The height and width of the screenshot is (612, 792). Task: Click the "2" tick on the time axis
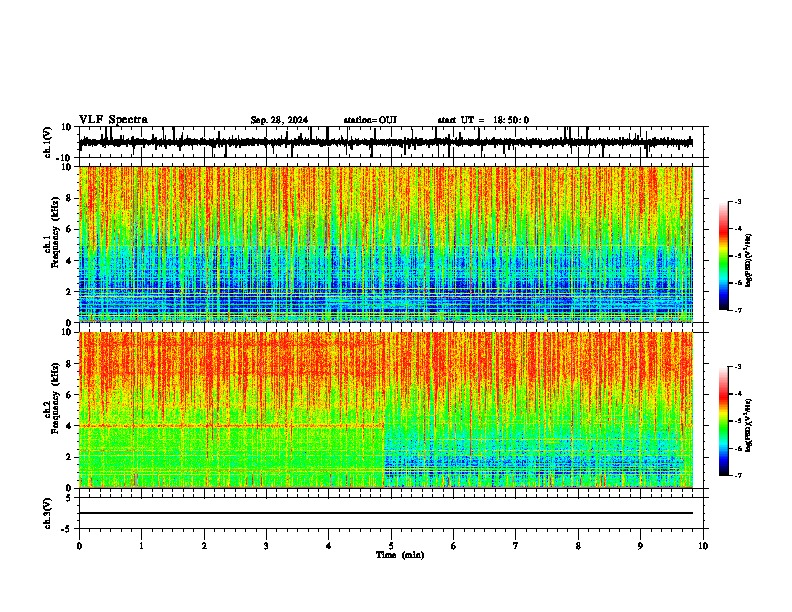(x=204, y=546)
